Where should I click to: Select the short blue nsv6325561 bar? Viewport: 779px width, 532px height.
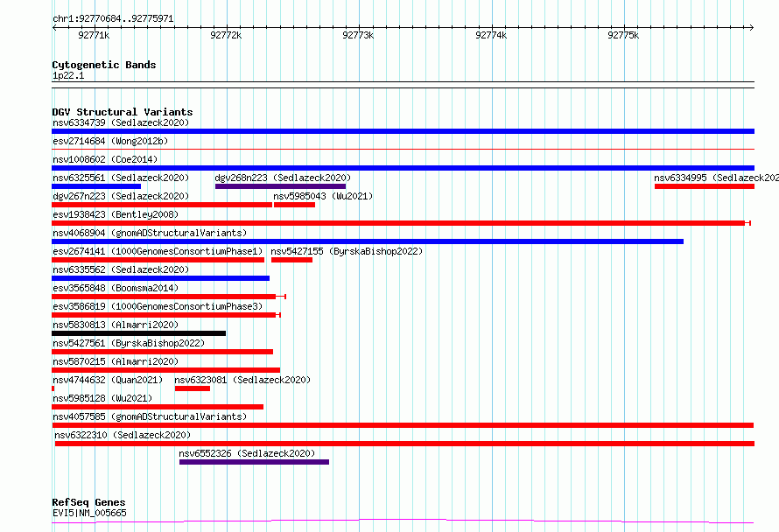click(96, 186)
